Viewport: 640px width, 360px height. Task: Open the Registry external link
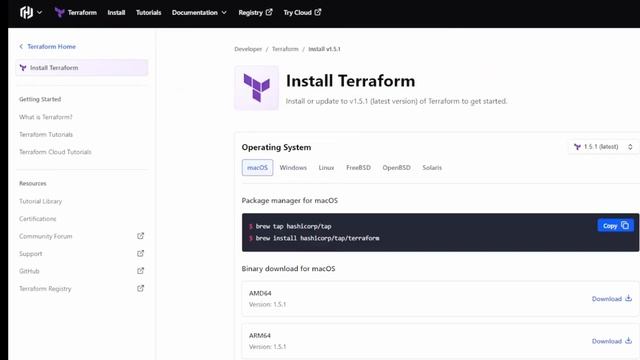click(255, 13)
